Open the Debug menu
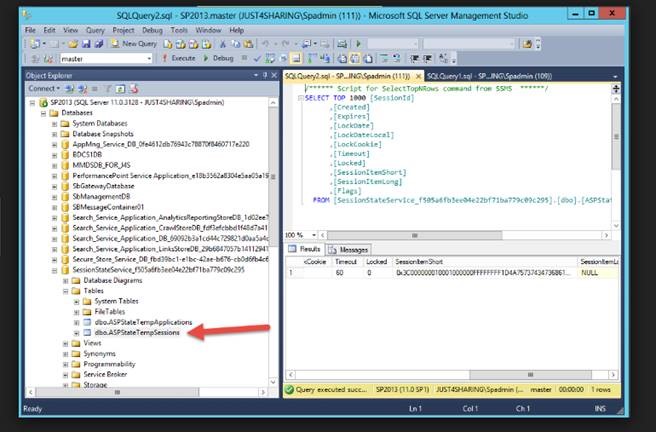 [x=152, y=30]
